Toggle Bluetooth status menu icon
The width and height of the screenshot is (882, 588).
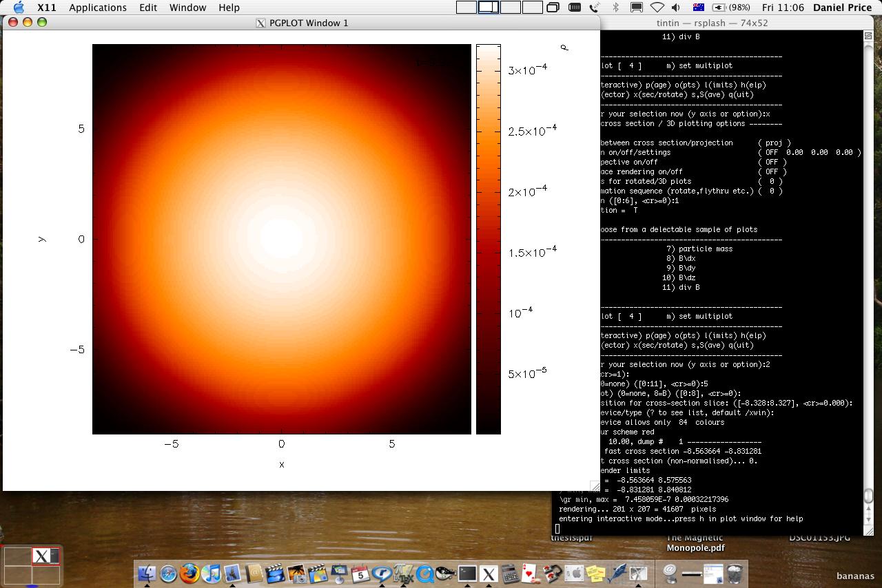coord(616,8)
